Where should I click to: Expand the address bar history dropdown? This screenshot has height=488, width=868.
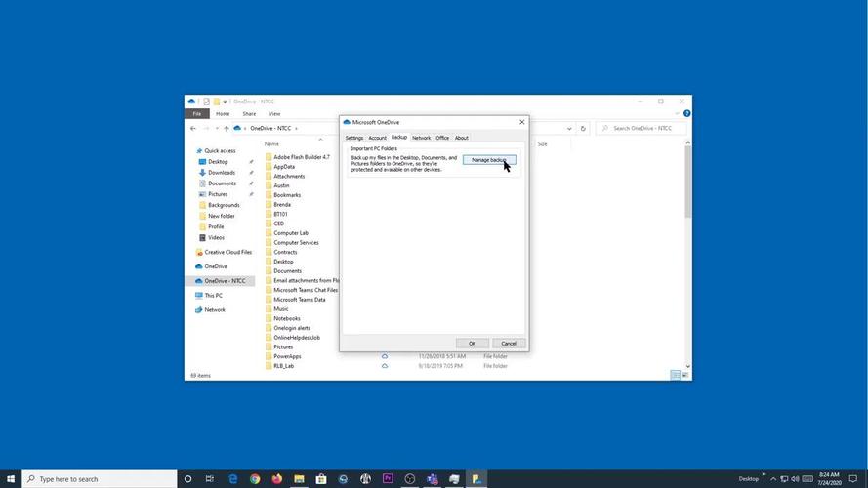pyautogui.click(x=569, y=129)
